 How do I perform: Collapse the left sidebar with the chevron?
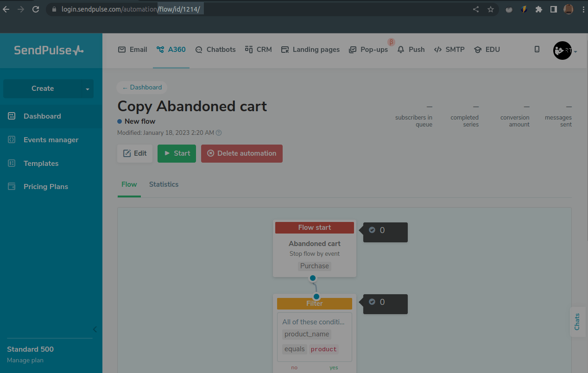(95, 329)
